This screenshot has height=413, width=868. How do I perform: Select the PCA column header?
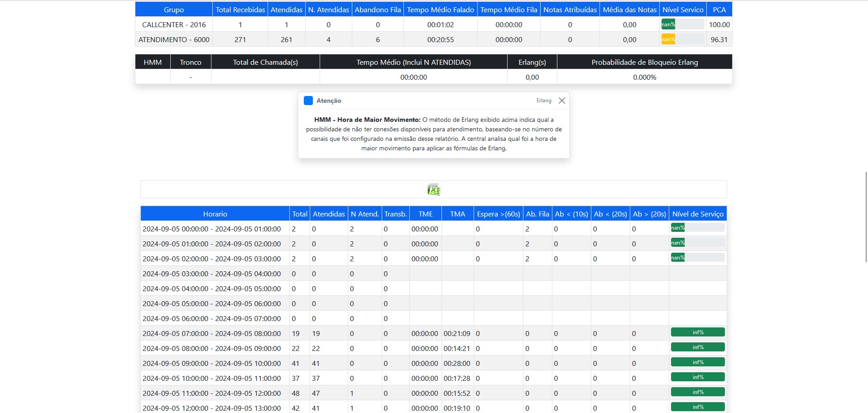(x=719, y=10)
